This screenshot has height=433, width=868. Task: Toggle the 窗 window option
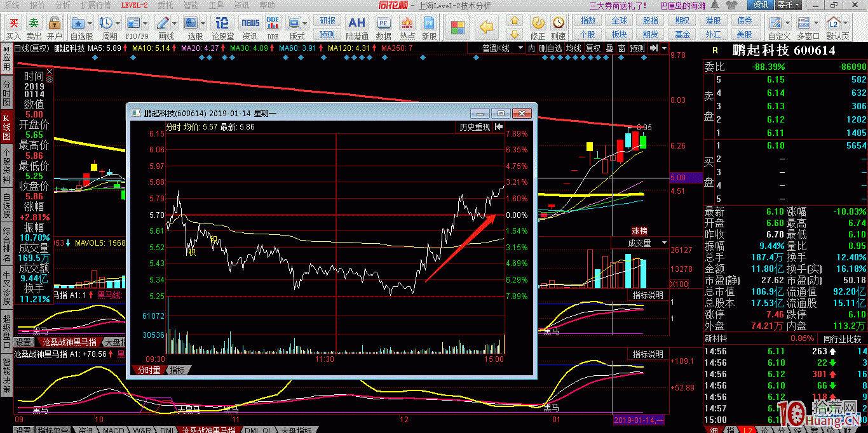621,48
